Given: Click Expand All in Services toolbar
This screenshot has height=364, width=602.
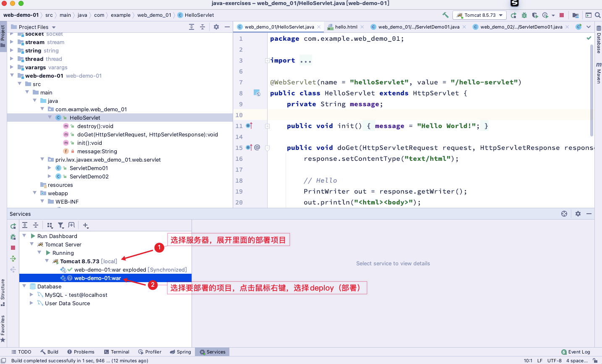Looking at the screenshot, I should pyautogui.click(x=25, y=225).
